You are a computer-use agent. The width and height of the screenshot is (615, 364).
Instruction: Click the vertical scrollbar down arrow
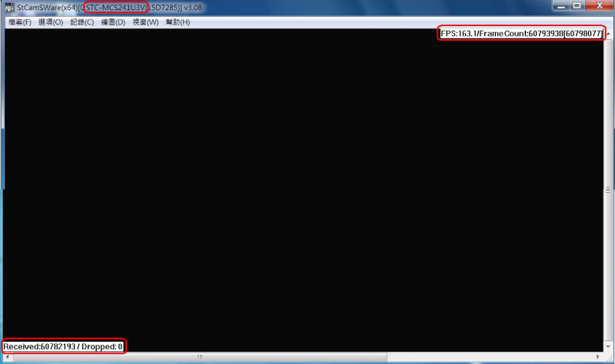608,348
